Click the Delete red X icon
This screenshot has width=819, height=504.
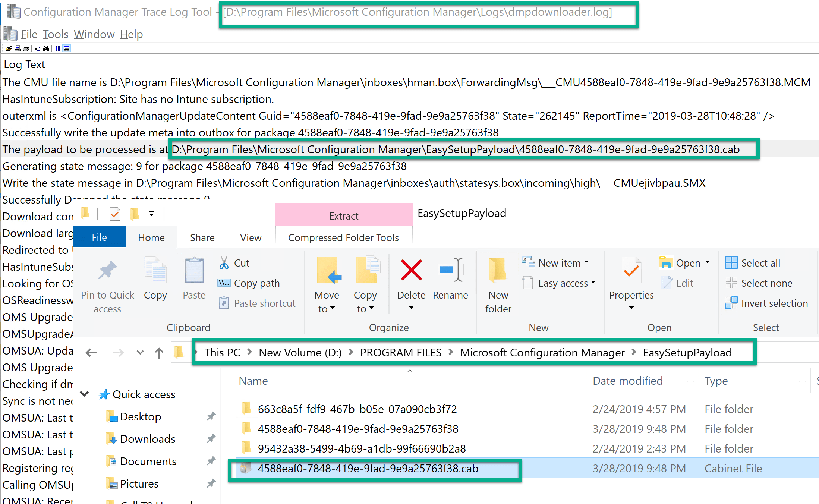point(411,270)
